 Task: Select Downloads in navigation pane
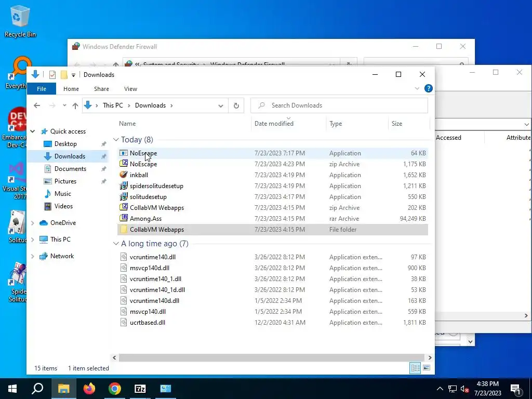click(70, 156)
